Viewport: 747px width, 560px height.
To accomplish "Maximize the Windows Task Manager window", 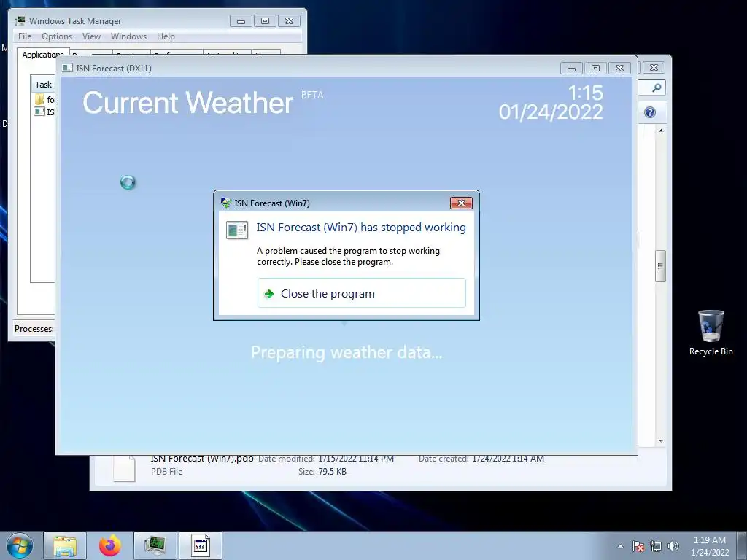I will click(x=265, y=21).
